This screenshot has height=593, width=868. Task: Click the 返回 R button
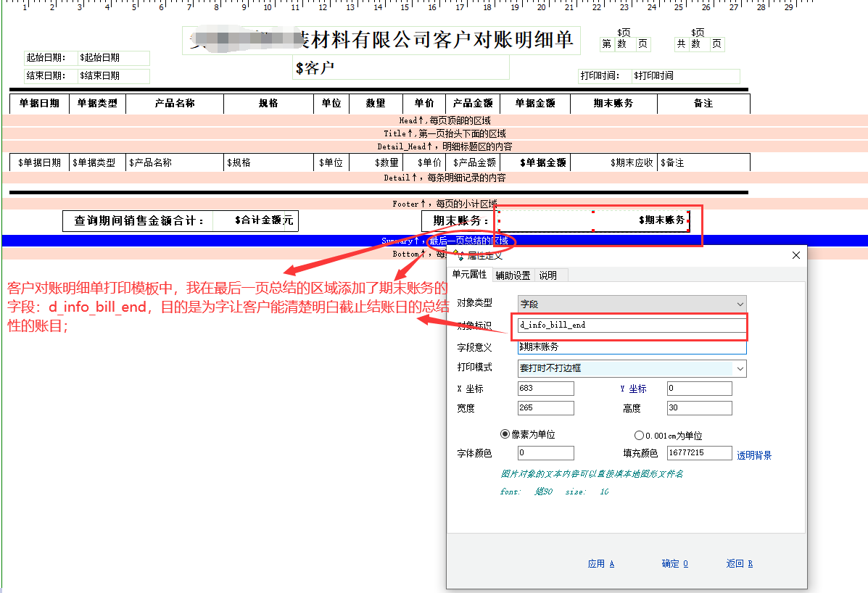pyautogui.click(x=739, y=564)
